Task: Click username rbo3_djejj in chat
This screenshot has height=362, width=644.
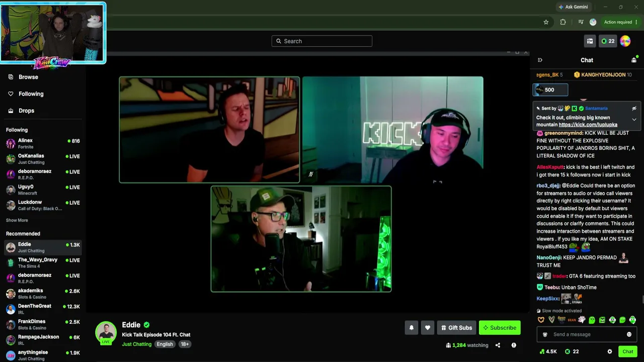Action: coord(548,186)
